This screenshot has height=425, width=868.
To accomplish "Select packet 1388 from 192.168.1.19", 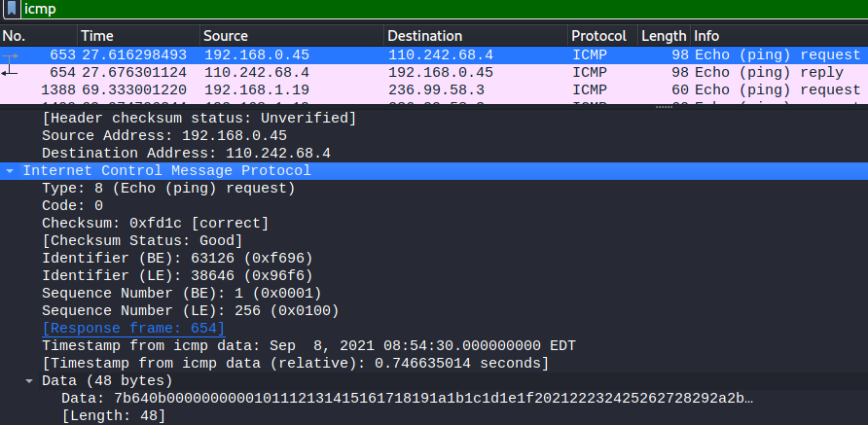I will (434, 89).
